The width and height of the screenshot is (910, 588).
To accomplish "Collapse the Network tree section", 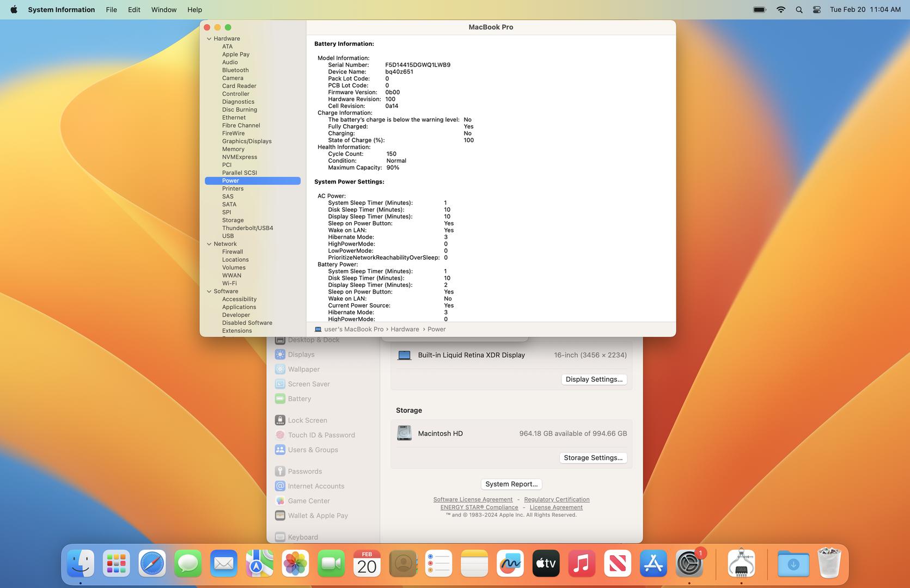I will coord(209,244).
